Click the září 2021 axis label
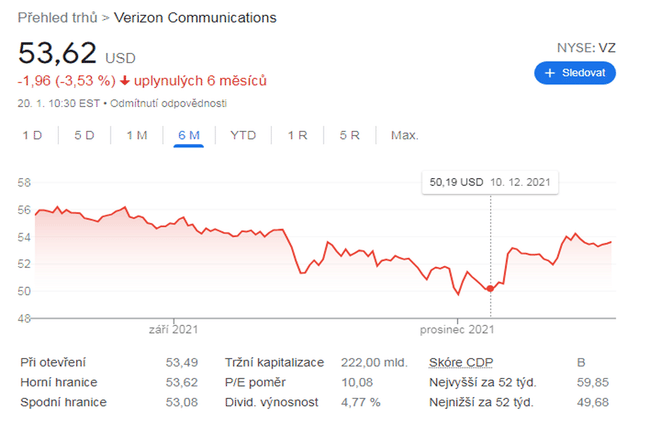Viewport: 650px width, 422px height. pyautogui.click(x=170, y=328)
